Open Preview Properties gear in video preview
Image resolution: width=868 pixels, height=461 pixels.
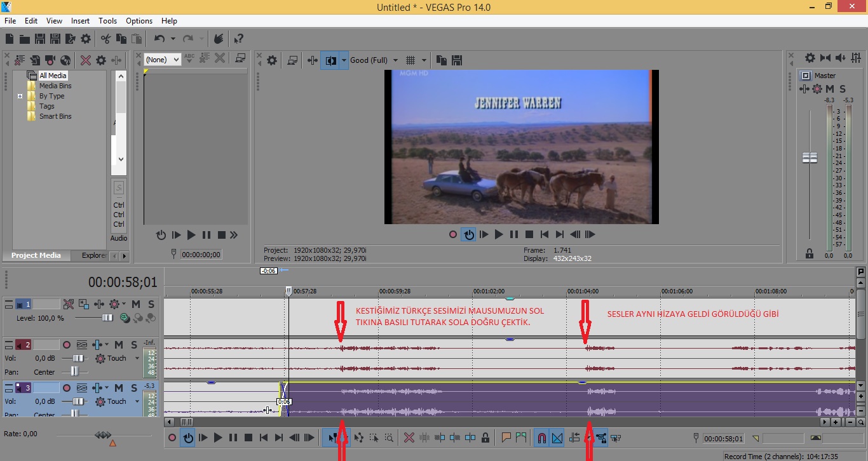pos(272,60)
